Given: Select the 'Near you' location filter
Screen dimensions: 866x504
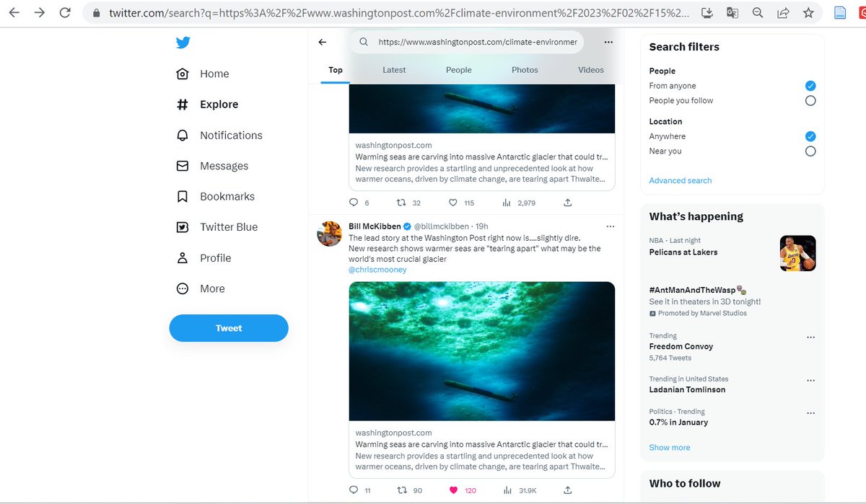Looking at the screenshot, I should click(x=810, y=151).
